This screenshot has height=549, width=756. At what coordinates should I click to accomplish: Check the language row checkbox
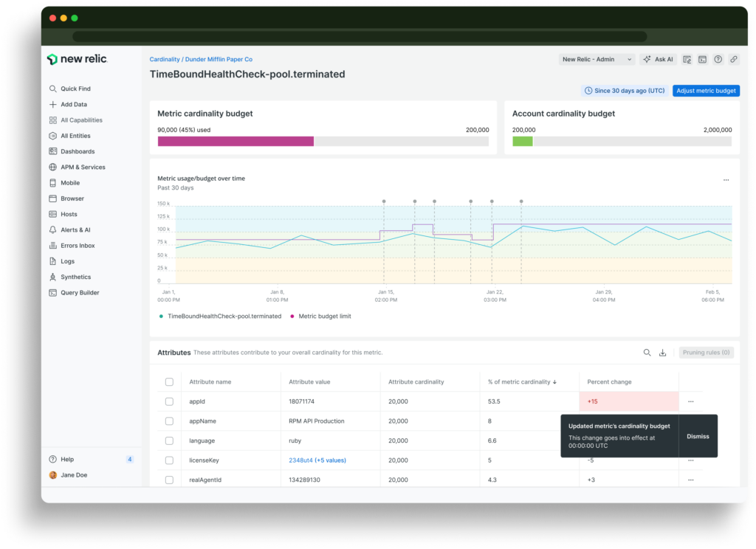pos(169,441)
